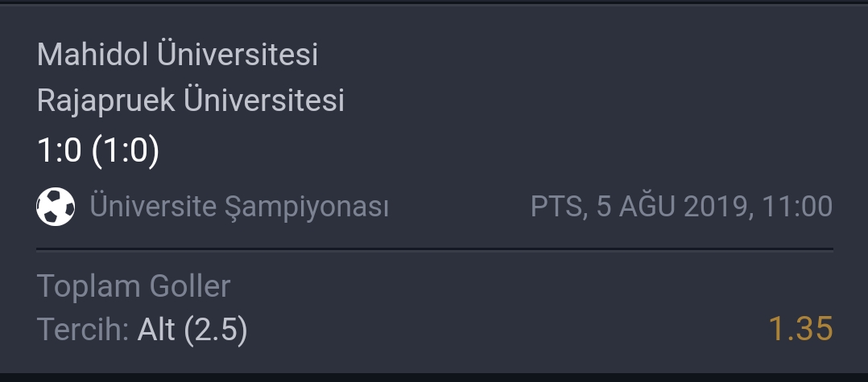Click the word Goller in the market title
Viewport: 868px width, 382px height.
[x=190, y=286]
